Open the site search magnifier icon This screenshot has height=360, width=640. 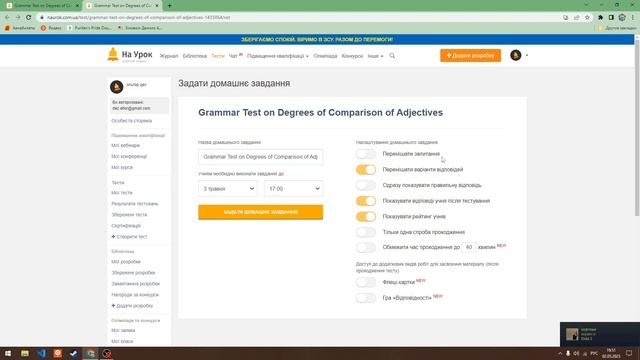(392, 56)
